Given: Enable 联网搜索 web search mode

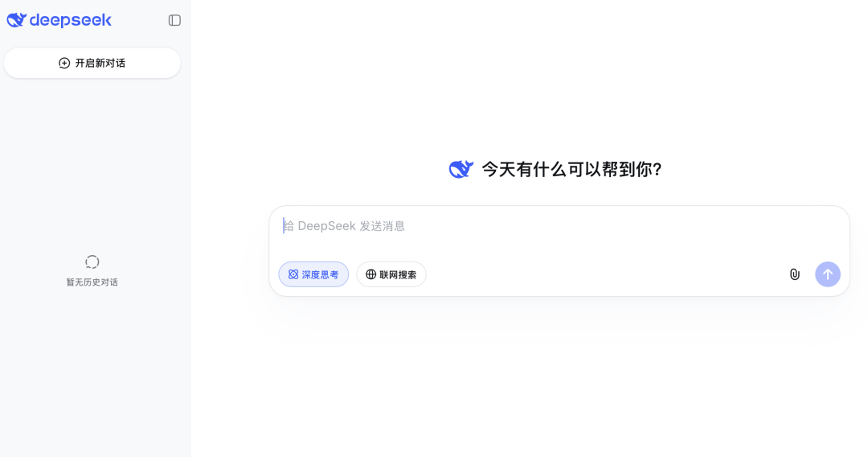Looking at the screenshot, I should pyautogui.click(x=391, y=274).
